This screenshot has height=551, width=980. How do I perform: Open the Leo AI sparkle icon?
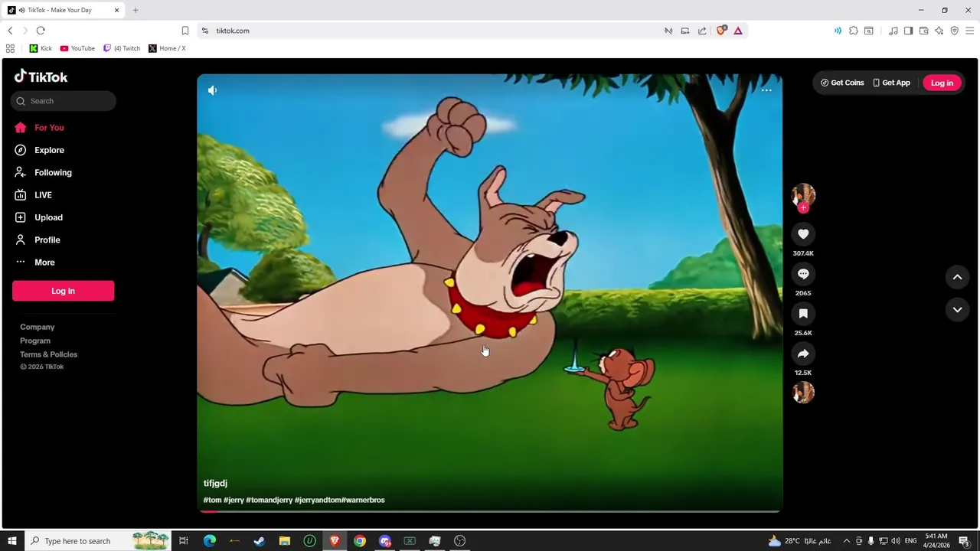click(939, 31)
